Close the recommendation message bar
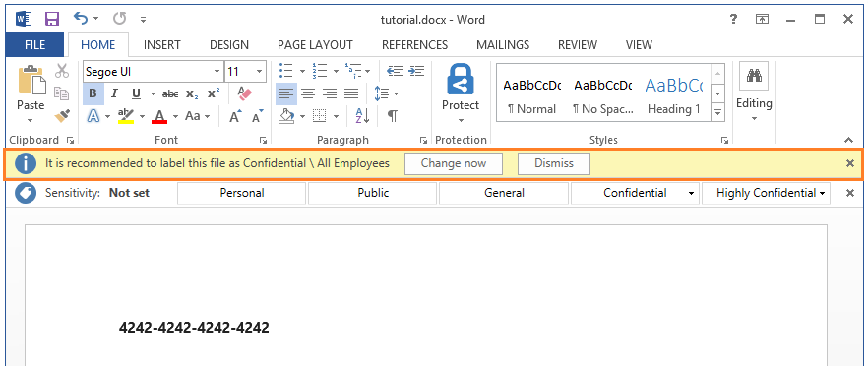The width and height of the screenshot is (868, 373). coord(850,163)
